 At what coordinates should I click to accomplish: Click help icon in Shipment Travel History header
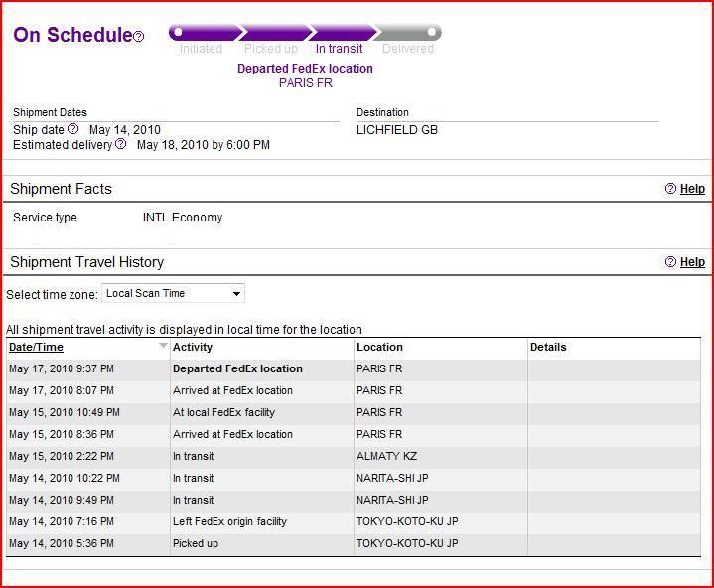pos(670,261)
